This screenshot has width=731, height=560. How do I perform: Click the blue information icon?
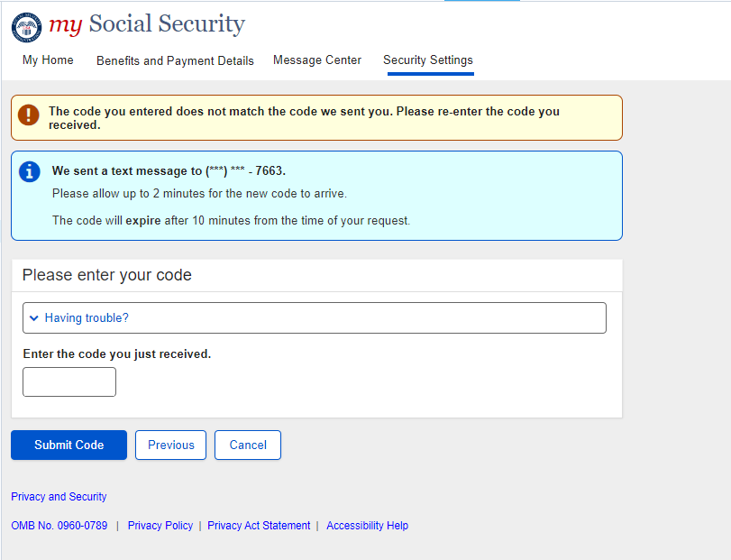tap(31, 171)
